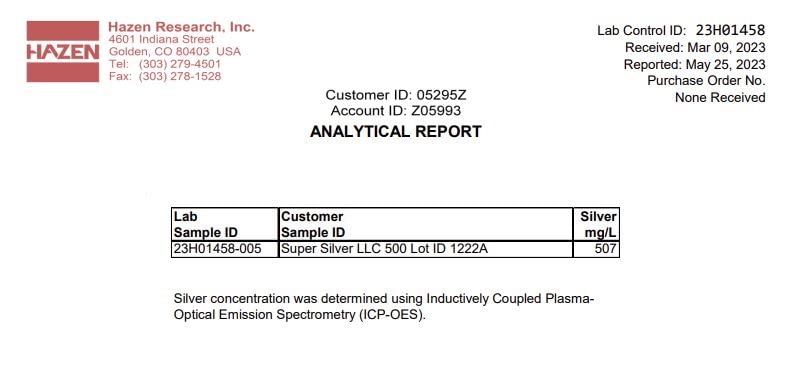
Task: Select Account ID: Z05993 text
Action: click(x=396, y=110)
